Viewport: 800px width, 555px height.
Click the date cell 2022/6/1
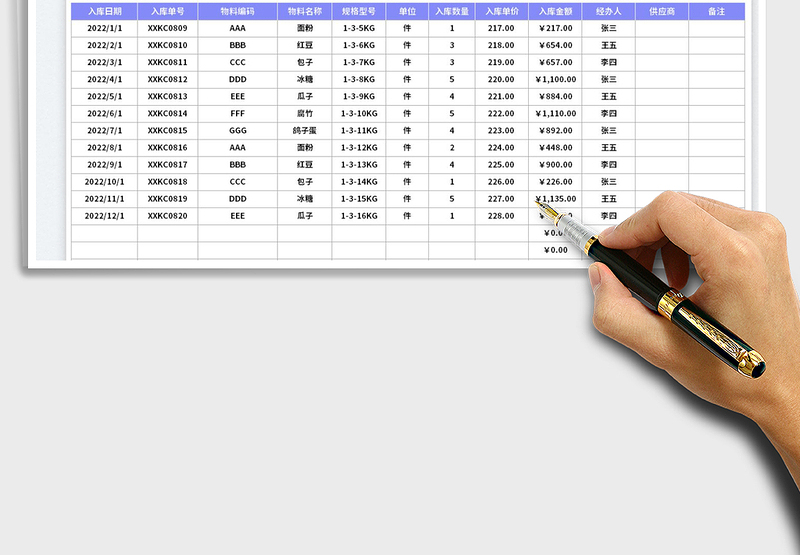(104, 113)
